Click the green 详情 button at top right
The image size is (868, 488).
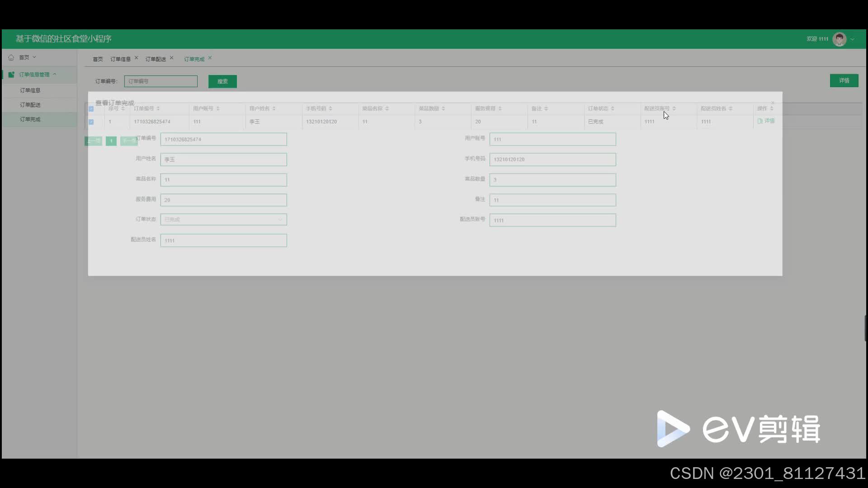pos(844,80)
